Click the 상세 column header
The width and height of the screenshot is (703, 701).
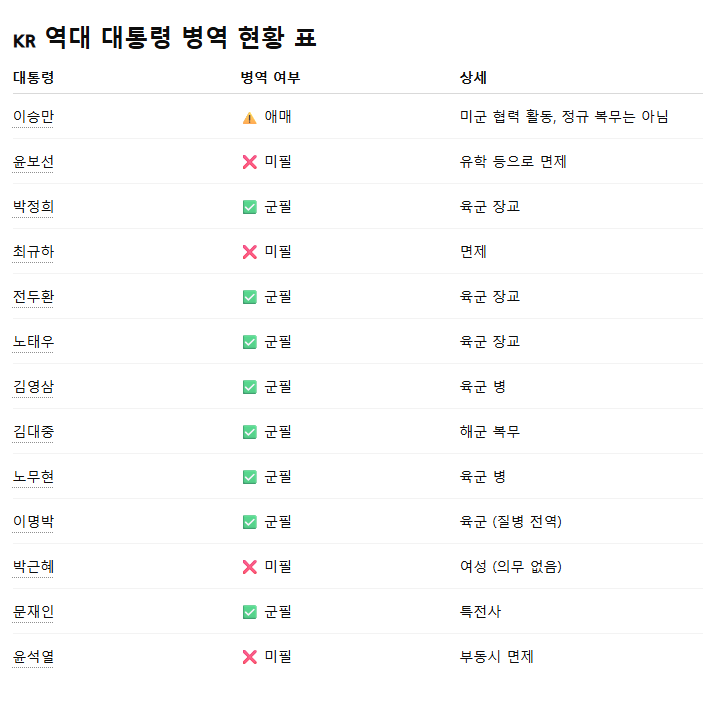click(473, 78)
